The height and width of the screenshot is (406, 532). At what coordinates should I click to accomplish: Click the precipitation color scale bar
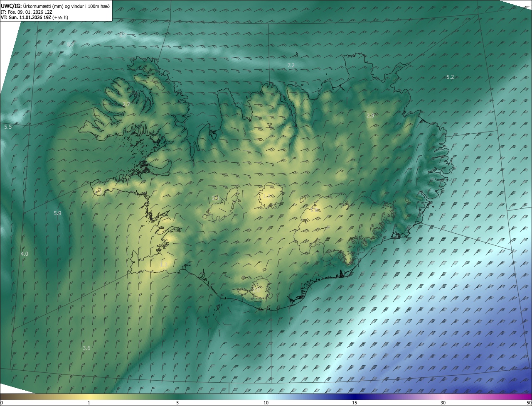click(266, 396)
